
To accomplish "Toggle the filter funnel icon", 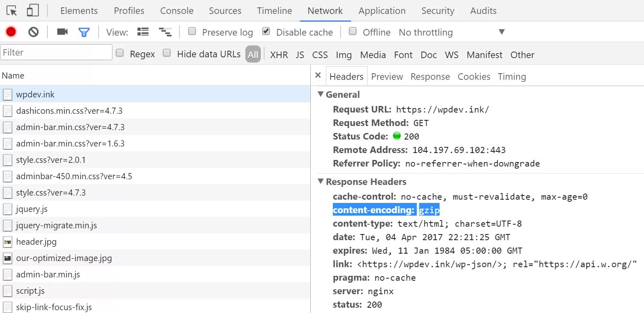I will tap(84, 32).
